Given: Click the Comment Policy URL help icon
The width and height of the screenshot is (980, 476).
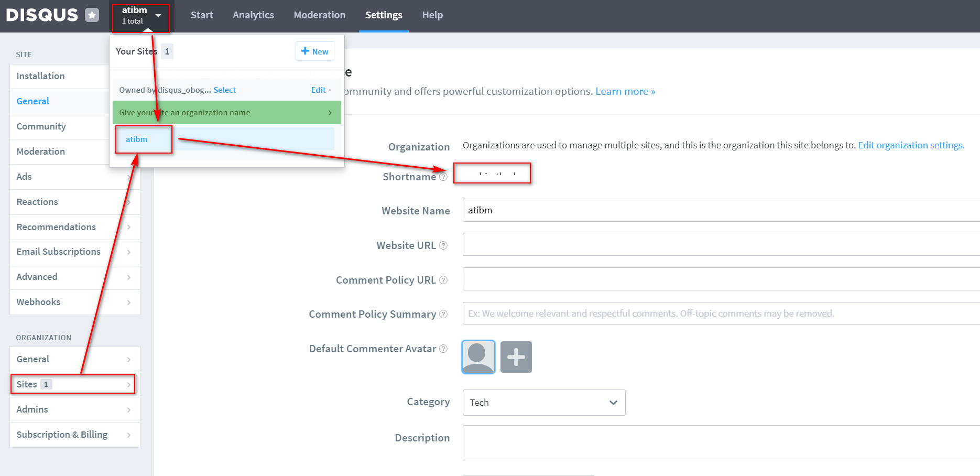Looking at the screenshot, I should [443, 280].
